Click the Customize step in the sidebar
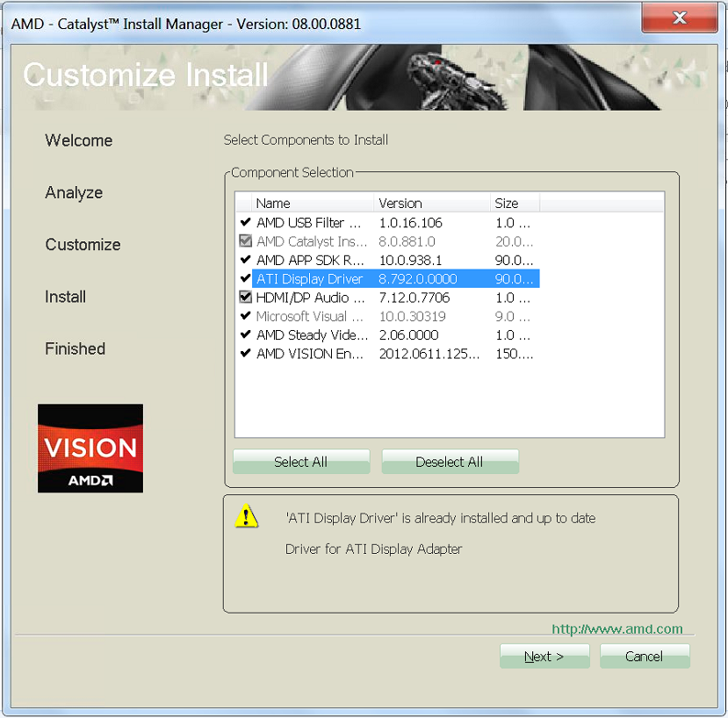Screen dimensions: 728x718 tap(83, 245)
